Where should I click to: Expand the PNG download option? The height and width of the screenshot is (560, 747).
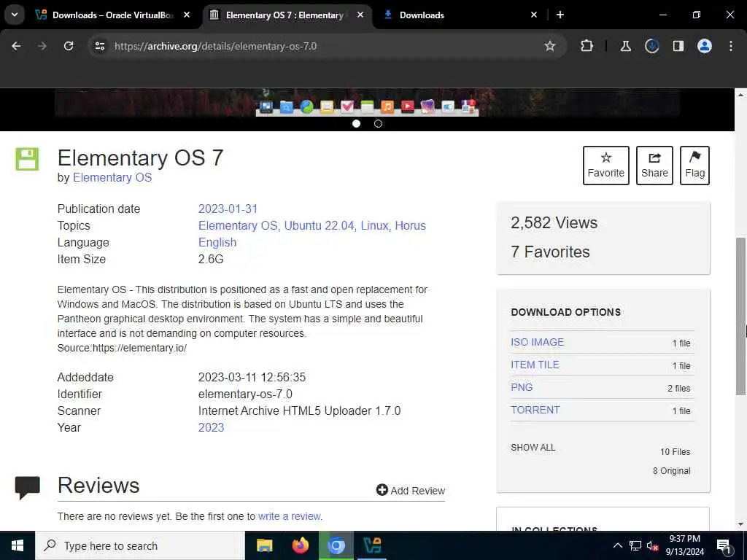(522, 387)
